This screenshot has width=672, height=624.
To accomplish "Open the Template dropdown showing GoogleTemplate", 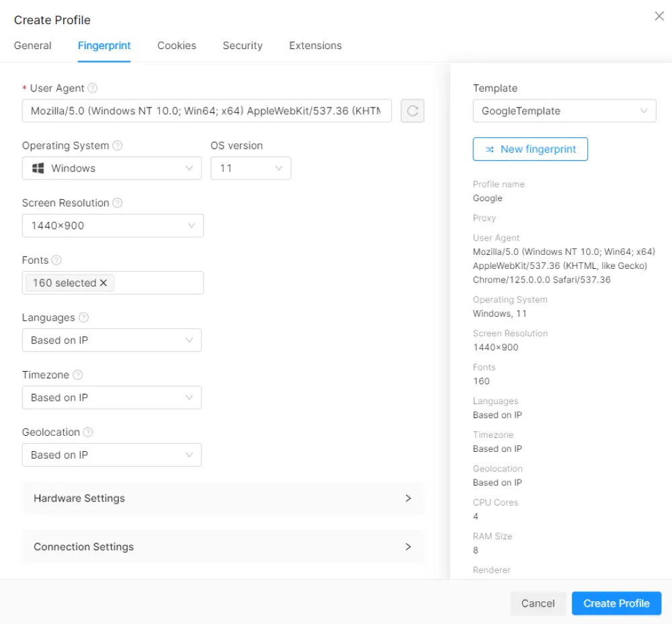I will coord(564,111).
